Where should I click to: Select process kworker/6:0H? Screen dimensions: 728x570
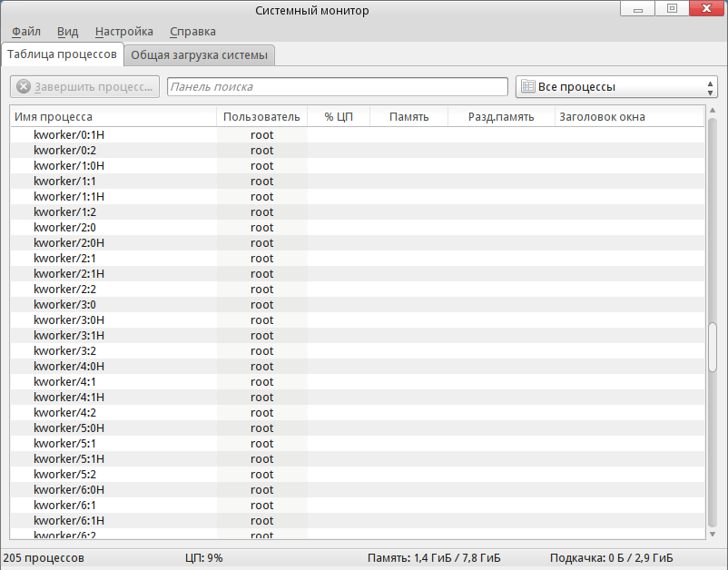(358, 490)
